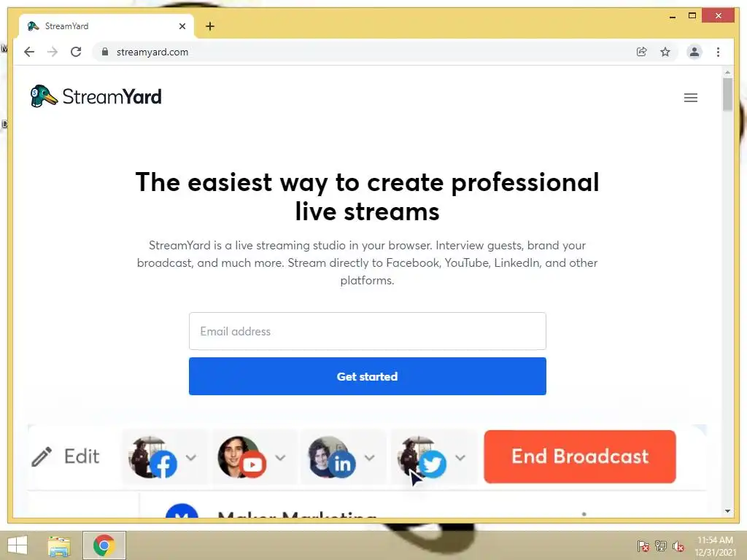Click the Edit pencil button
The width and height of the screenshot is (747, 560).
[66, 456]
